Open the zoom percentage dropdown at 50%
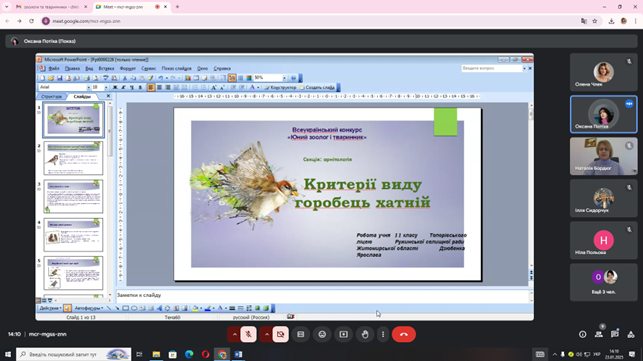 click(x=284, y=78)
